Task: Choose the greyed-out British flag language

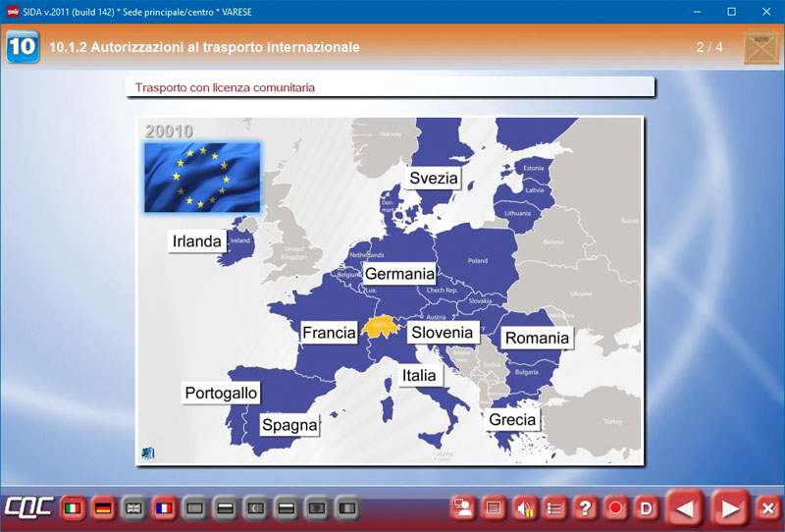Action: tap(133, 508)
